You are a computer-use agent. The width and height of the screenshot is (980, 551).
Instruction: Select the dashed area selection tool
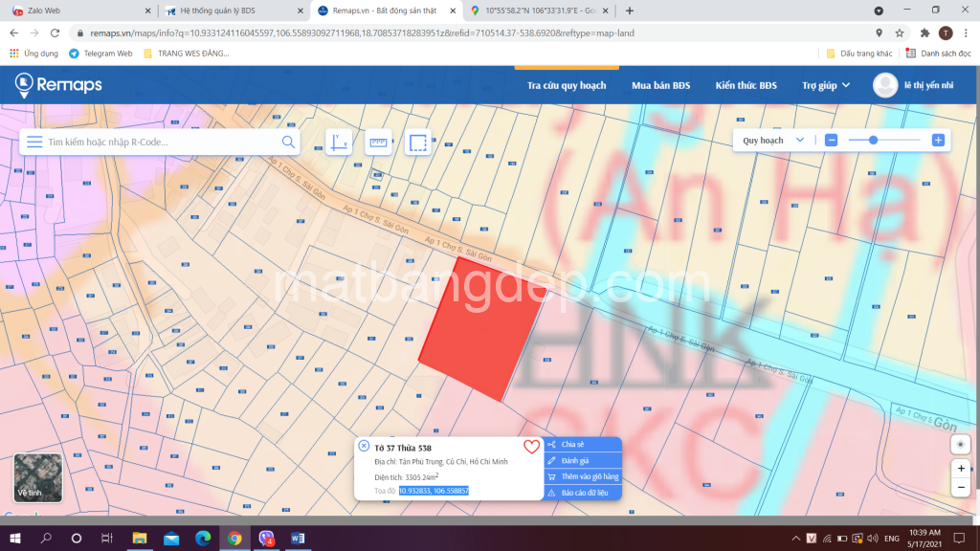[x=418, y=143]
